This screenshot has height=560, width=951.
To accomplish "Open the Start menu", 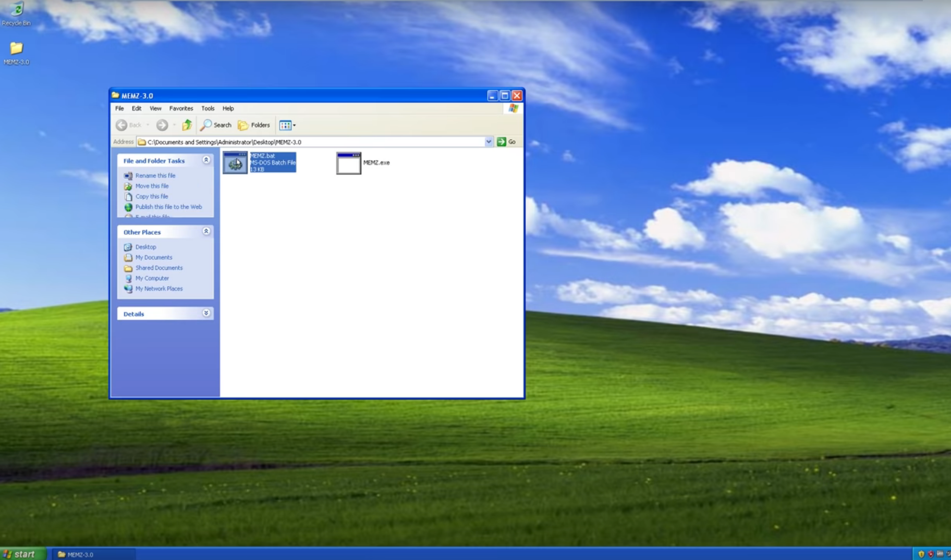I will [x=23, y=554].
